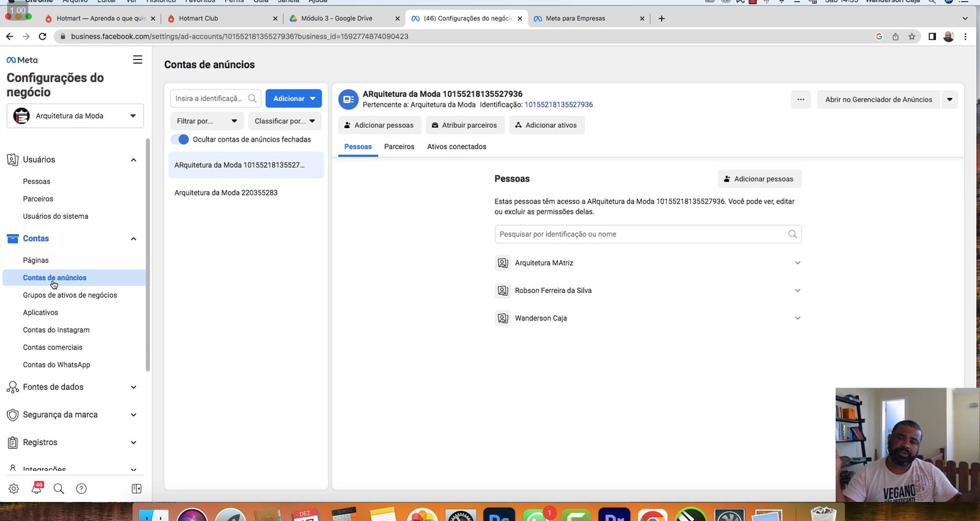This screenshot has width=980, height=521.
Task: Bookmark this page with star icon
Action: click(912, 37)
